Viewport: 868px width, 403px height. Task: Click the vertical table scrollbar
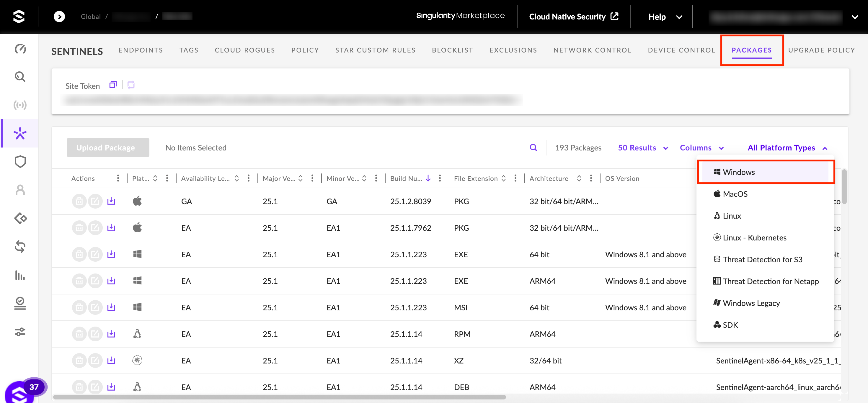[x=844, y=187]
